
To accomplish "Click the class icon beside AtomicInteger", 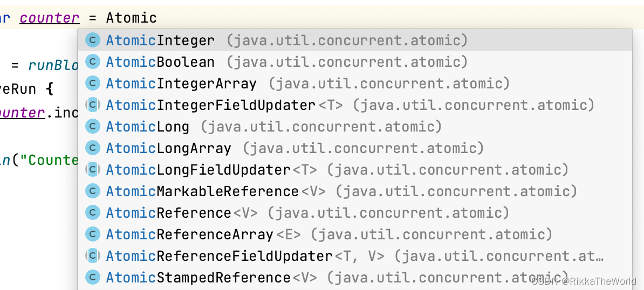I will pyautogui.click(x=93, y=40).
